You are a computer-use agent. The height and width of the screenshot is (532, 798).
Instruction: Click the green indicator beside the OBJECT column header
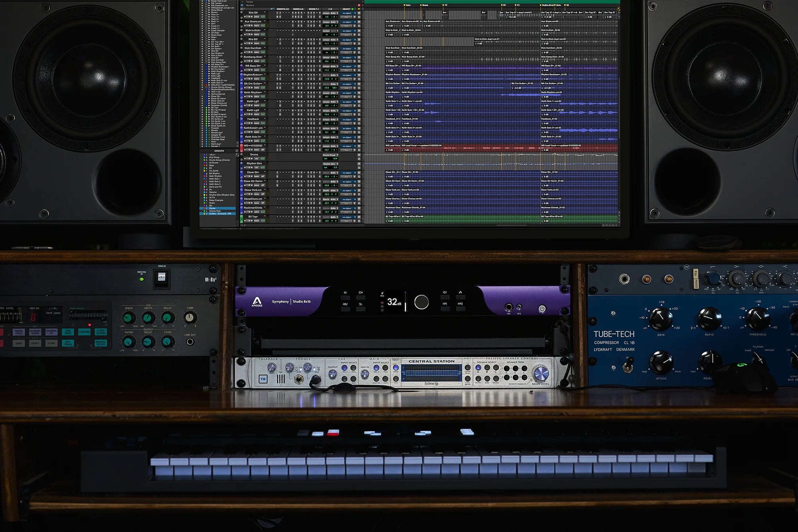point(352,9)
